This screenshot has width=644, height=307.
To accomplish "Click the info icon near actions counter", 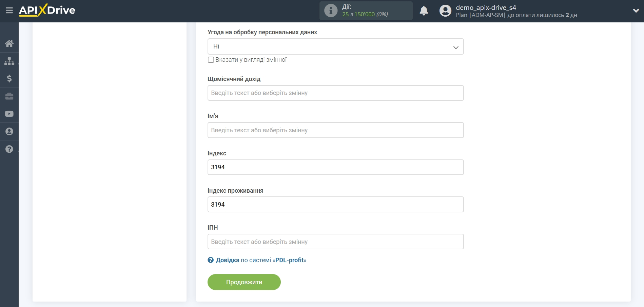I will tap(331, 11).
